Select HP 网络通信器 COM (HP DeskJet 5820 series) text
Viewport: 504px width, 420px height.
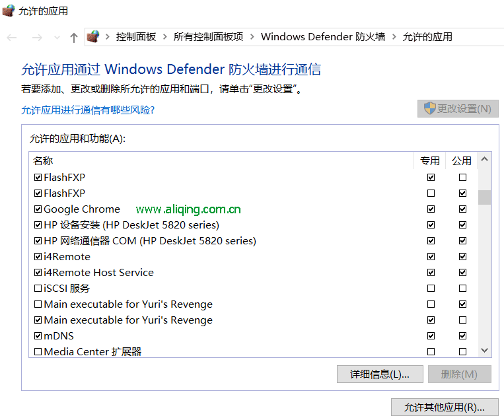[x=150, y=240]
